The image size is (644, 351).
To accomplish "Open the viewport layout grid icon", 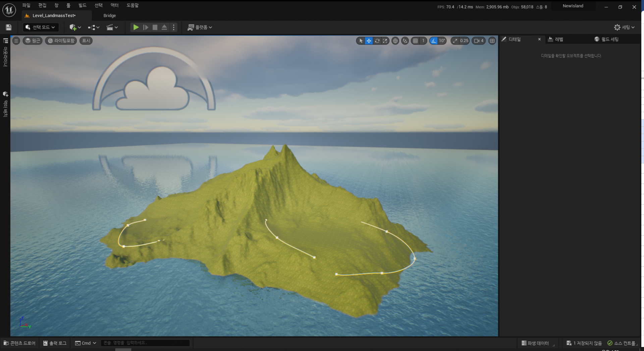I will 492,41.
